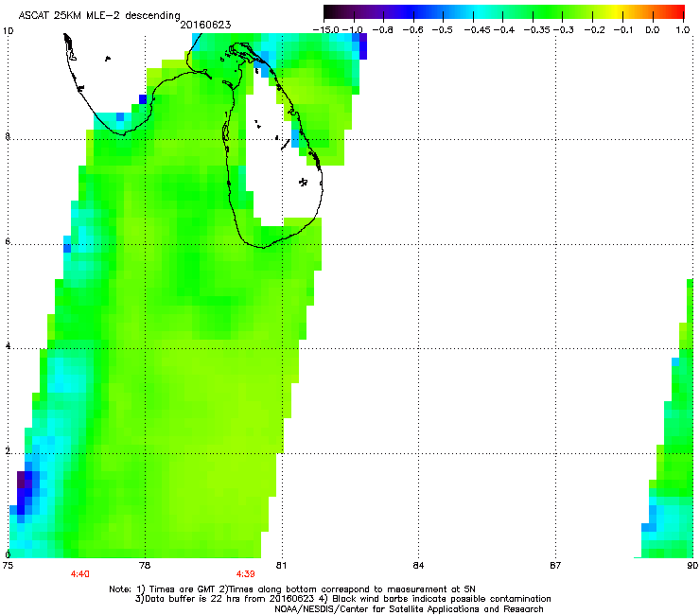Click the red swath time 4:40
This screenshot has width=700, height=615.
coord(79,574)
